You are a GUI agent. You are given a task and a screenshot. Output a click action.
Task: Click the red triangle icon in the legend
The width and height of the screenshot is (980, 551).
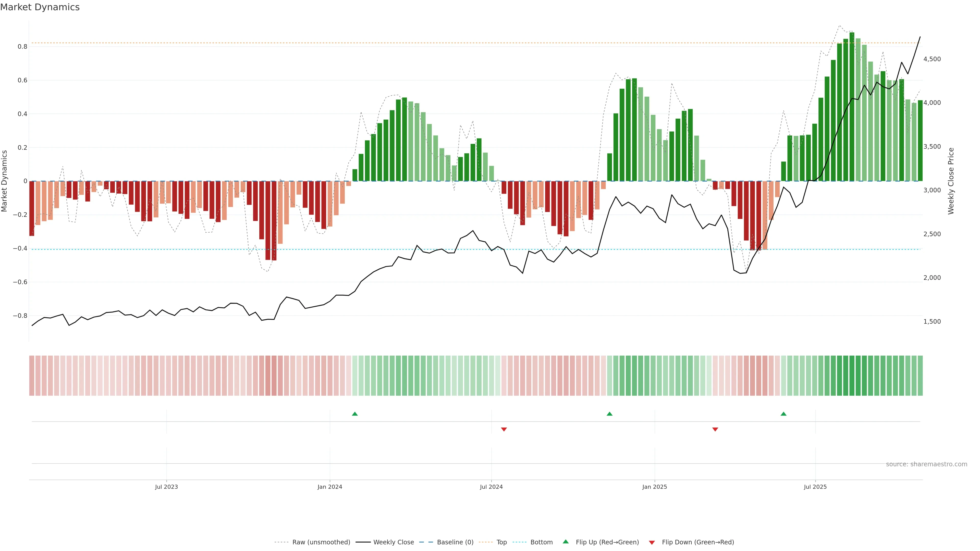click(652, 542)
